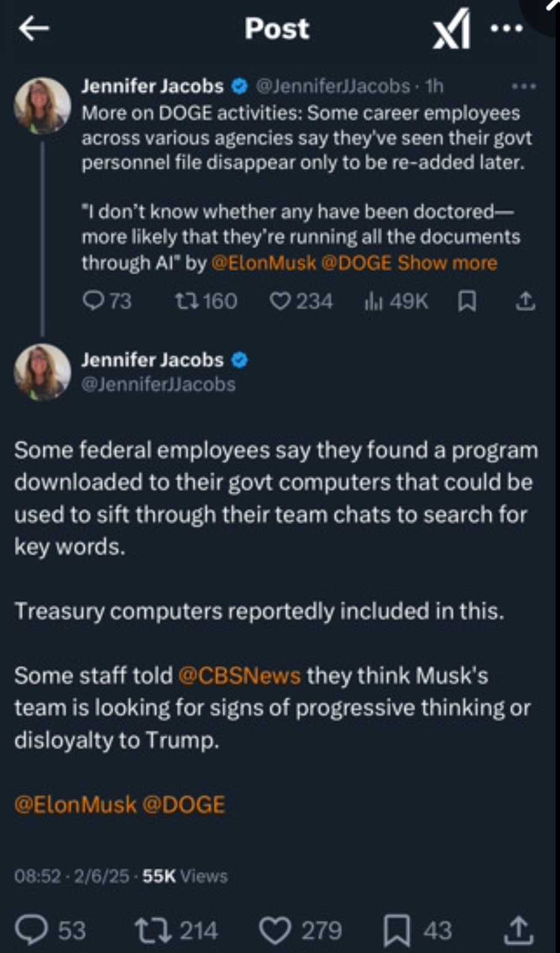This screenshot has width=560, height=953.
Task: Open the @CBSNews mention link
Action: tap(239, 676)
